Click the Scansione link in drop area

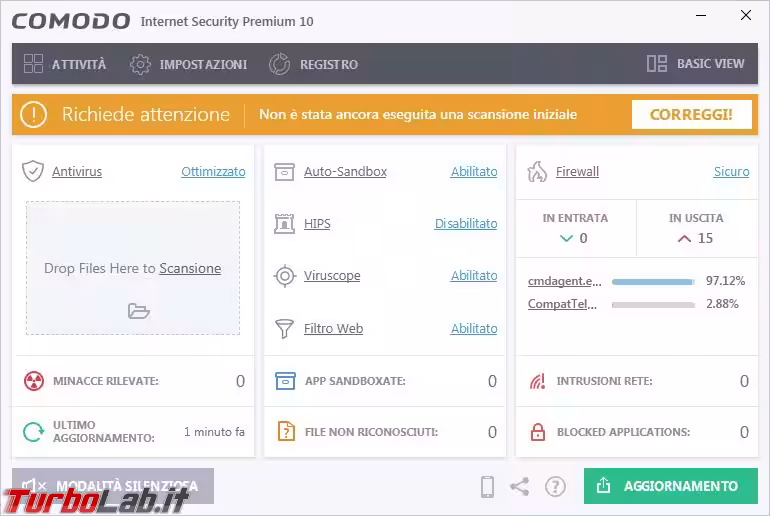[190, 268]
